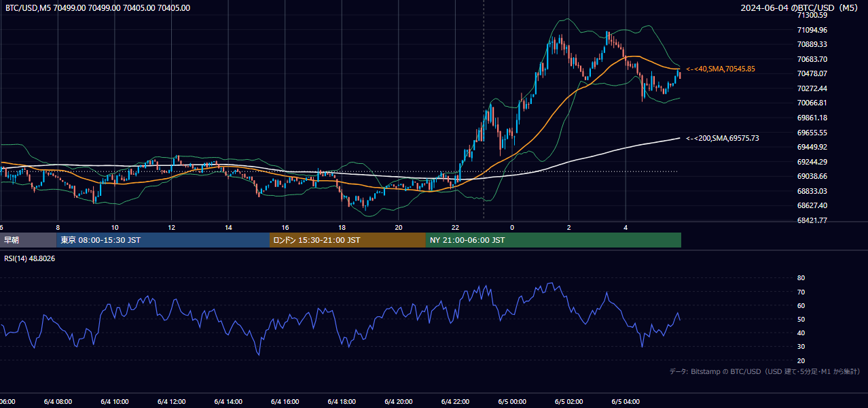Click the 6/4 12:00 time label
The height and width of the screenshot is (408, 868).
pos(170,402)
